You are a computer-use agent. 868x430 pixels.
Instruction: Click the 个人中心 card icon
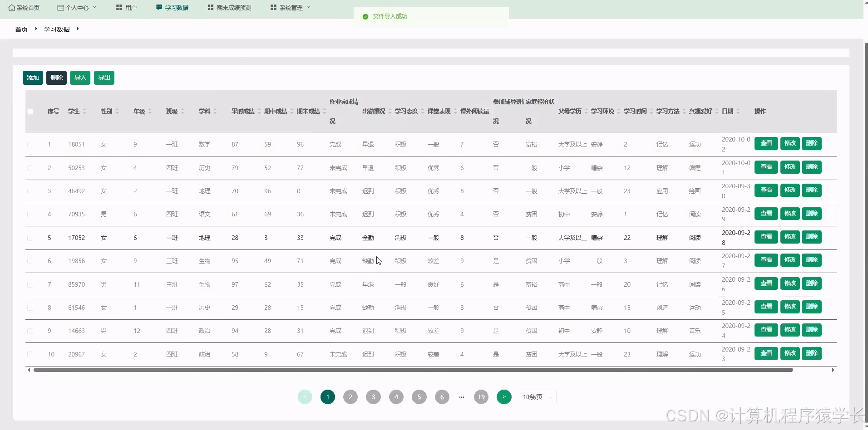pyautogui.click(x=60, y=8)
